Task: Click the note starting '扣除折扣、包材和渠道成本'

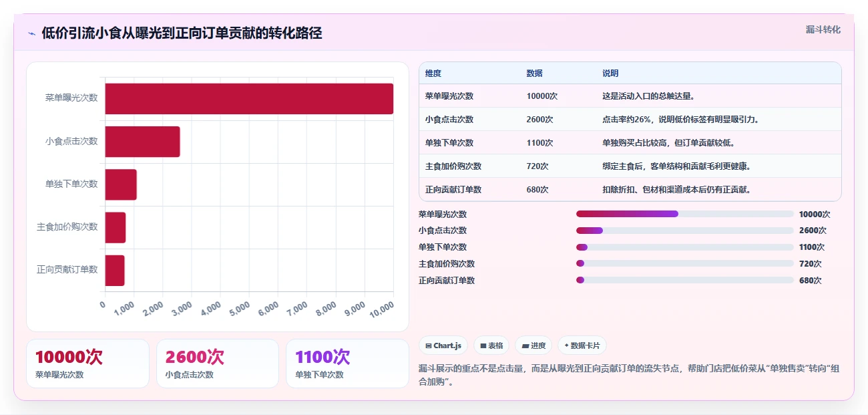Action: 677,190
